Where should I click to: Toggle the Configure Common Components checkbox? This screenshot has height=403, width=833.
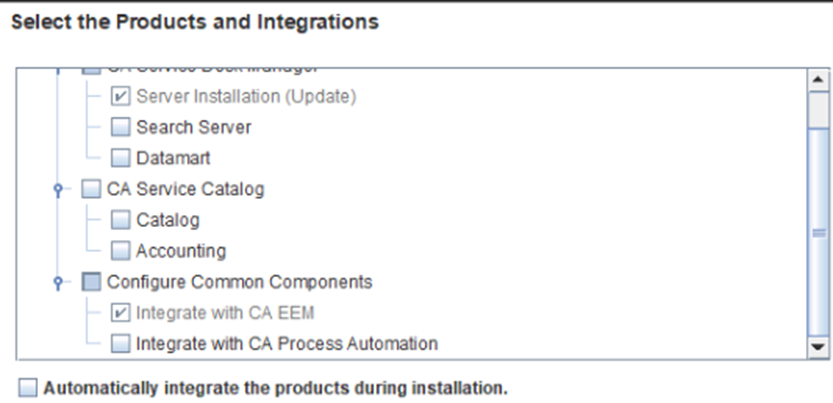point(91,282)
